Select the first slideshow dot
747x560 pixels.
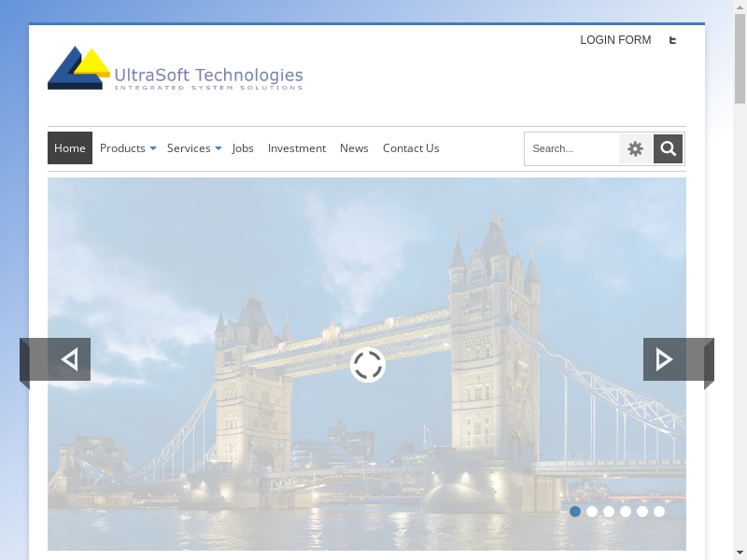coord(575,511)
